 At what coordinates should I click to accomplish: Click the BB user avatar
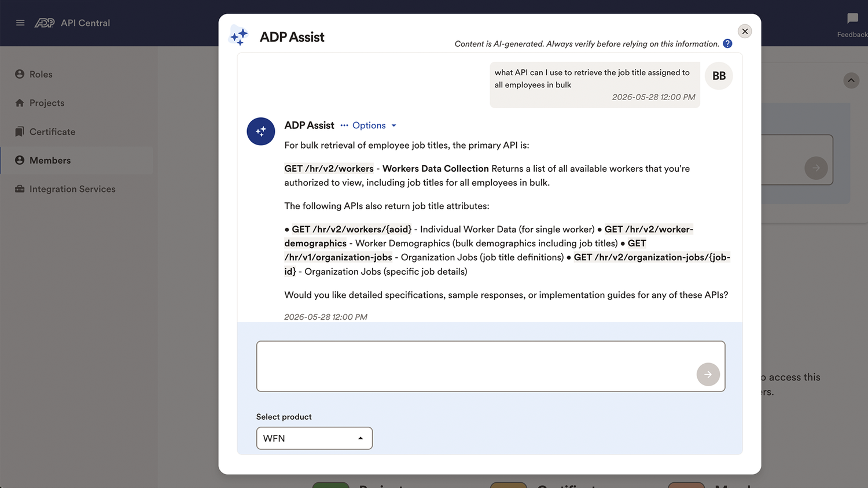click(719, 76)
